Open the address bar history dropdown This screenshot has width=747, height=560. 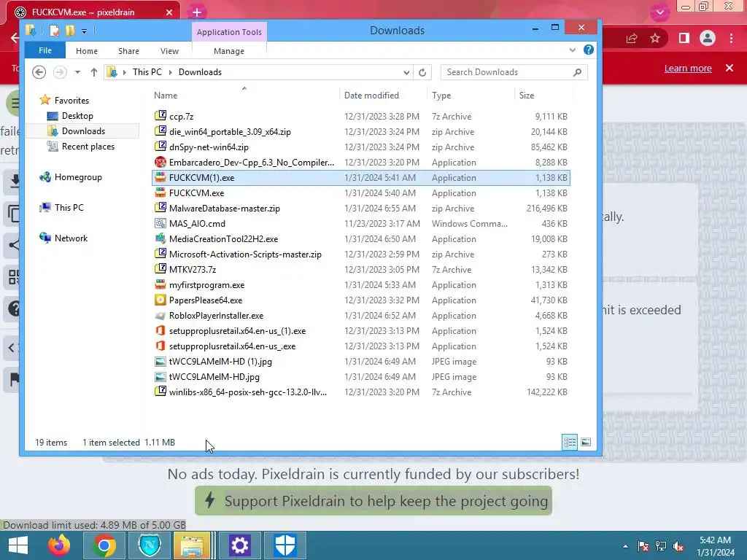(x=406, y=72)
